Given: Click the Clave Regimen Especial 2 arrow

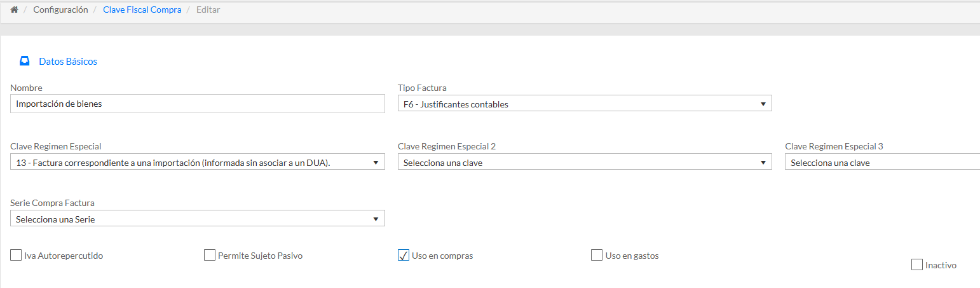Looking at the screenshot, I should 763,163.
